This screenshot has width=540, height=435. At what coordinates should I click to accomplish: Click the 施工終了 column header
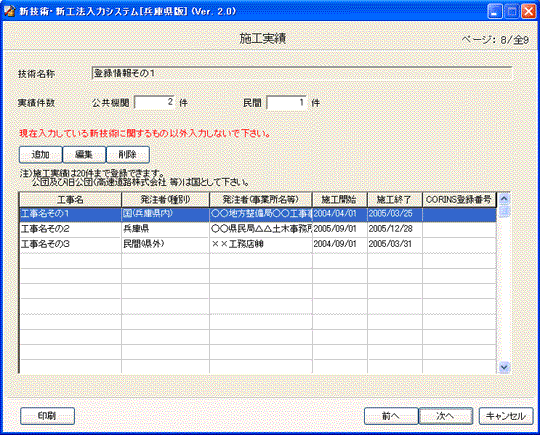395,200
